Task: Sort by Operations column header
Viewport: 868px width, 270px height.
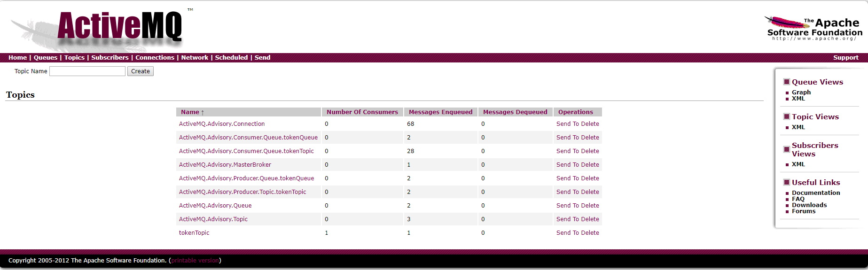Action: (576, 112)
